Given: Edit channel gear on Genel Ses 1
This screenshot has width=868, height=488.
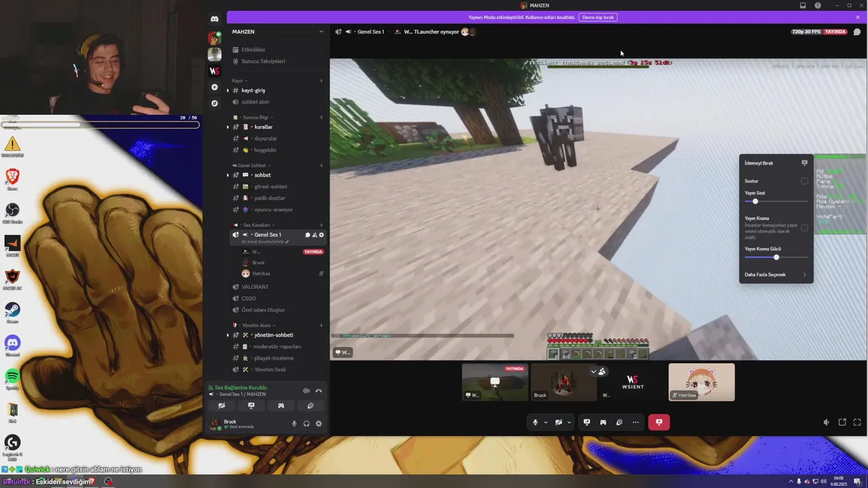Looking at the screenshot, I should coord(321,235).
